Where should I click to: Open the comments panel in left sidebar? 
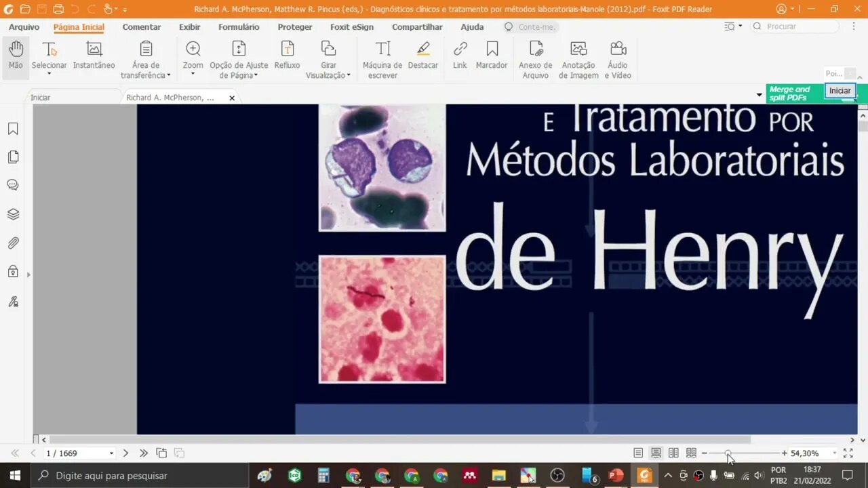point(13,185)
